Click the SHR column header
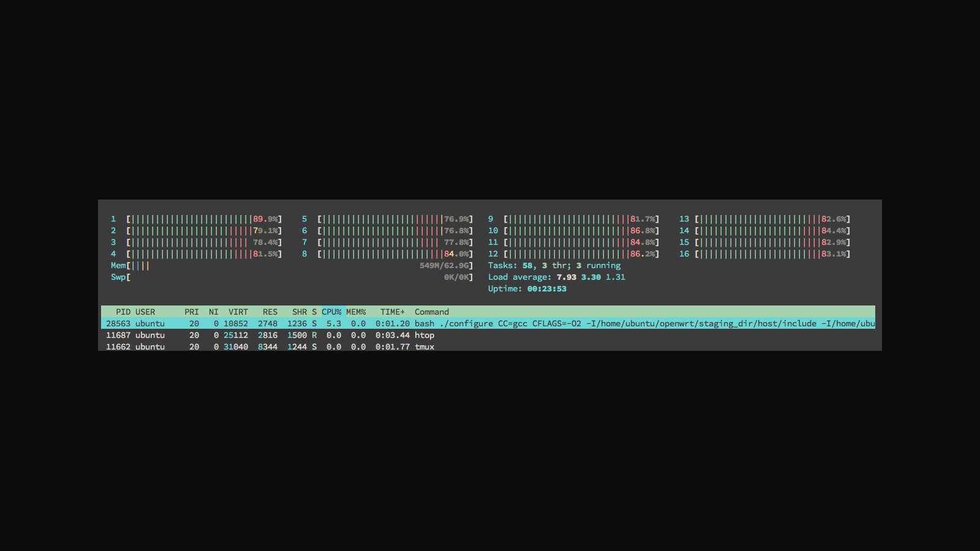The image size is (980, 551). coord(300,312)
